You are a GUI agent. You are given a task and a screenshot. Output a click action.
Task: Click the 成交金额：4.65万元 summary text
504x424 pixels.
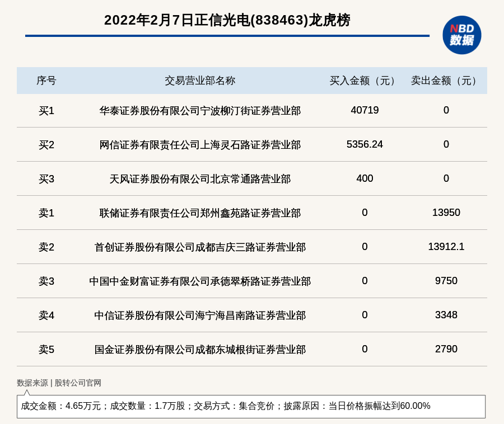60,406
